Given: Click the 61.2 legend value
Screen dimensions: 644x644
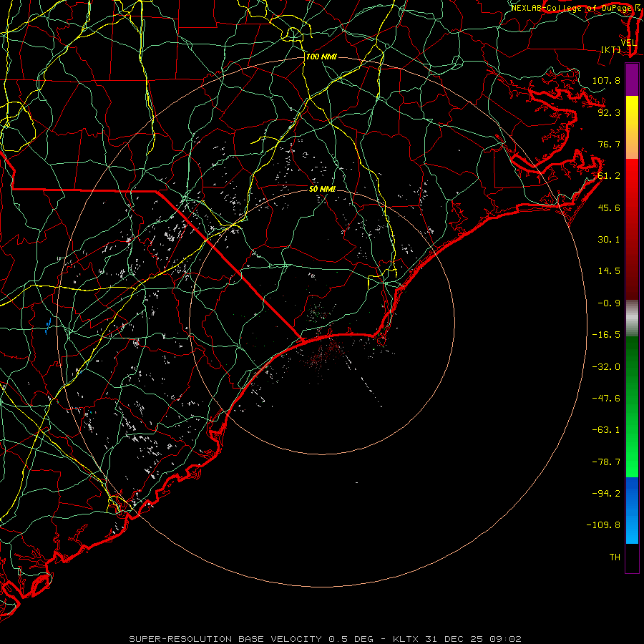Looking at the screenshot, I should point(609,176).
